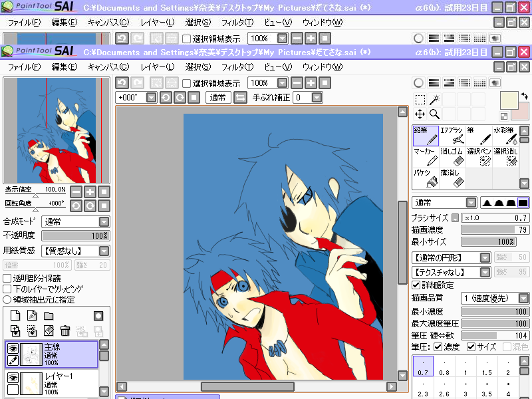Select the バケツ bucket fill tool
The width and height of the screenshot is (532, 399).
[426, 178]
